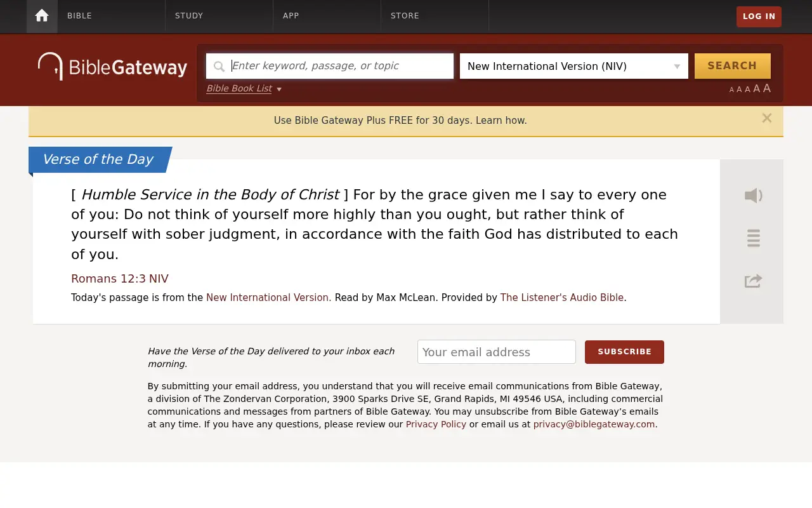Click the Bible Gateway Plus banner text
Screen dimensions: 812x508
coord(400,121)
